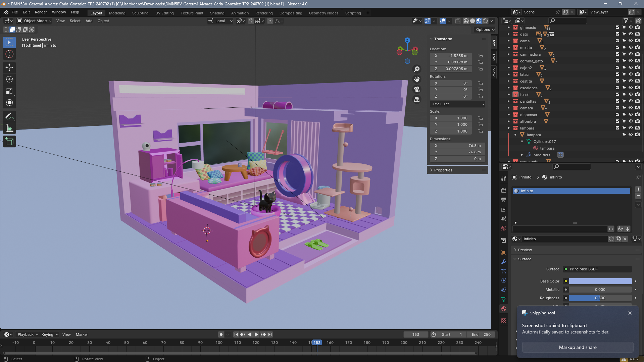Image resolution: width=644 pixels, height=362 pixels.
Task: Play the animation forward
Action: (x=256, y=334)
